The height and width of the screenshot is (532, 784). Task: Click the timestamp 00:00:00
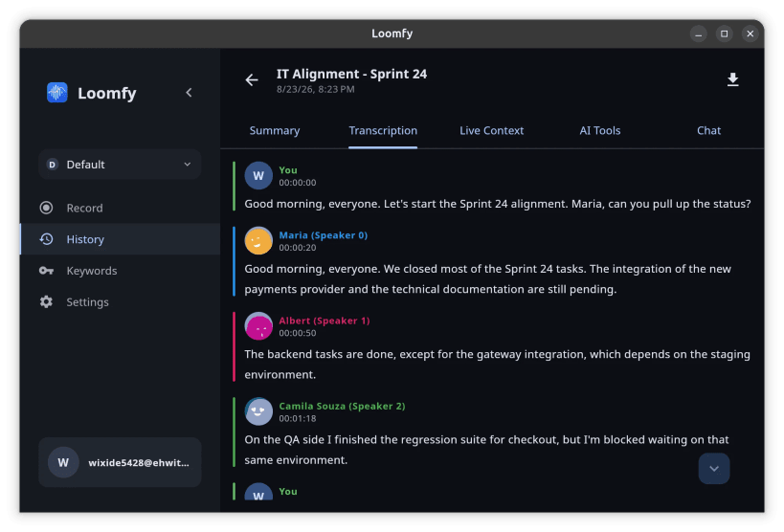point(298,183)
